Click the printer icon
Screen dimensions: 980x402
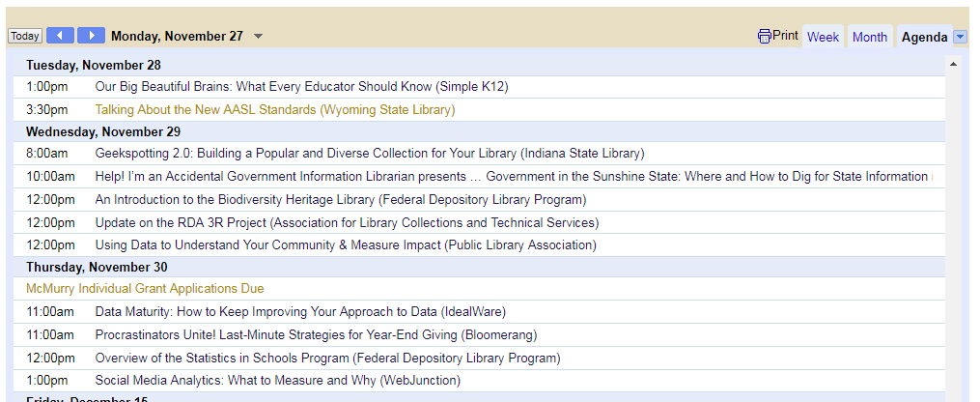point(764,37)
